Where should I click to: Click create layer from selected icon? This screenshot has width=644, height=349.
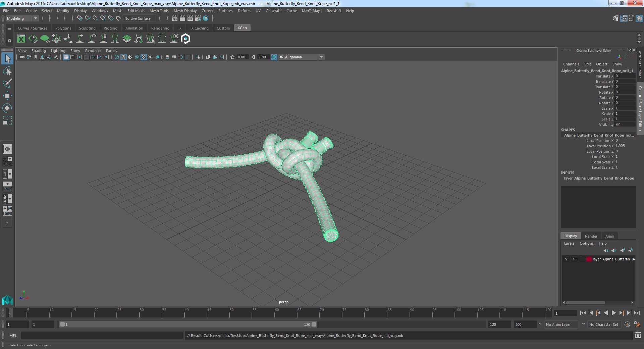click(631, 250)
